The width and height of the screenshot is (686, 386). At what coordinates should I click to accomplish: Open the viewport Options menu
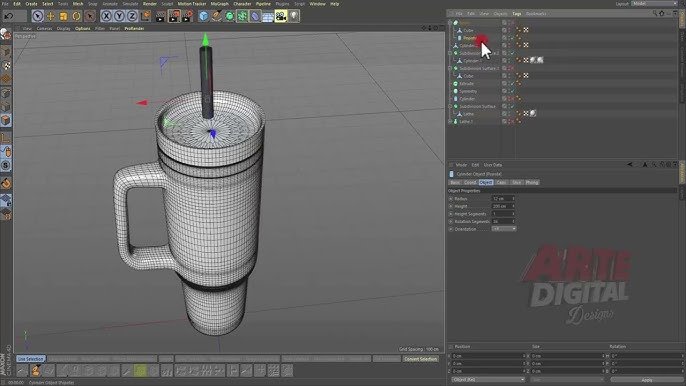click(83, 28)
